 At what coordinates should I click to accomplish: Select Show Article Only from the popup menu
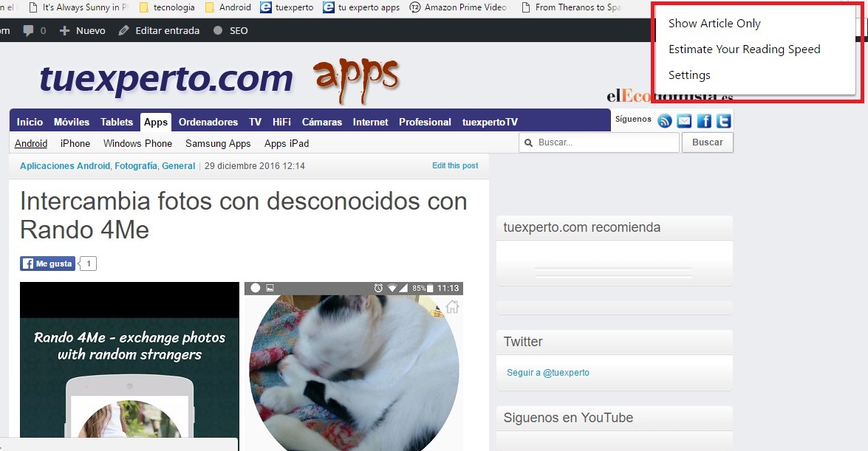714,24
